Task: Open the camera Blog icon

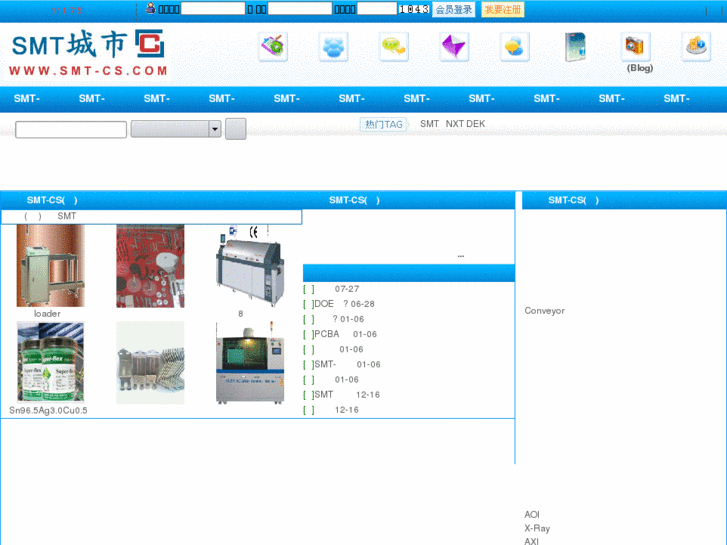Action: click(x=636, y=46)
